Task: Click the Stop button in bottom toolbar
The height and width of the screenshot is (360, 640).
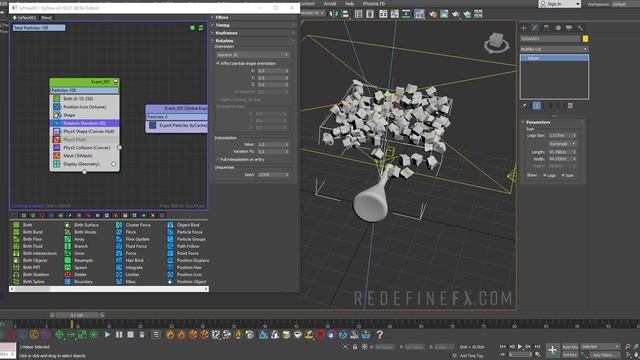Action: click(131, 335)
